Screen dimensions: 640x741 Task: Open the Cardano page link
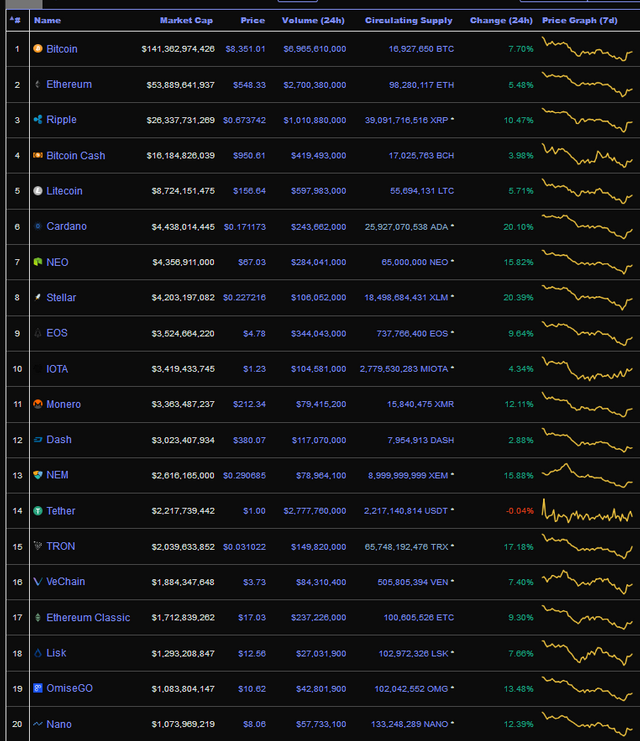tap(67, 226)
